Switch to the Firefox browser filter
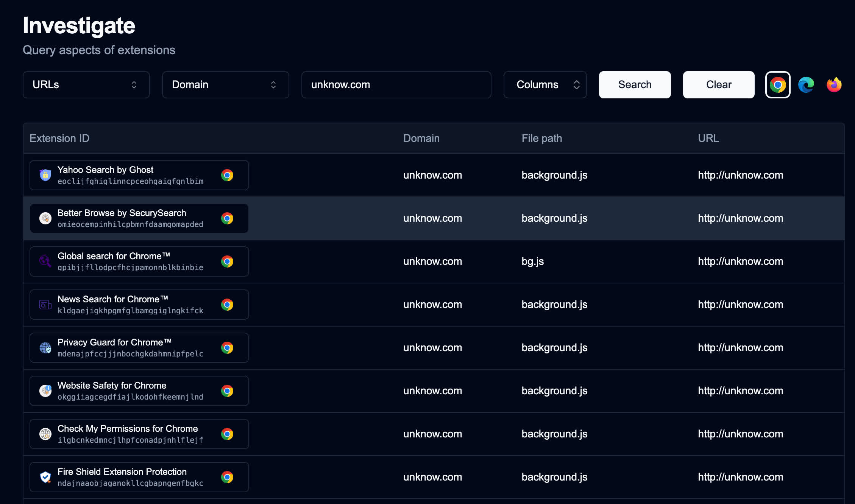Image resolution: width=855 pixels, height=504 pixels. [x=834, y=85]
